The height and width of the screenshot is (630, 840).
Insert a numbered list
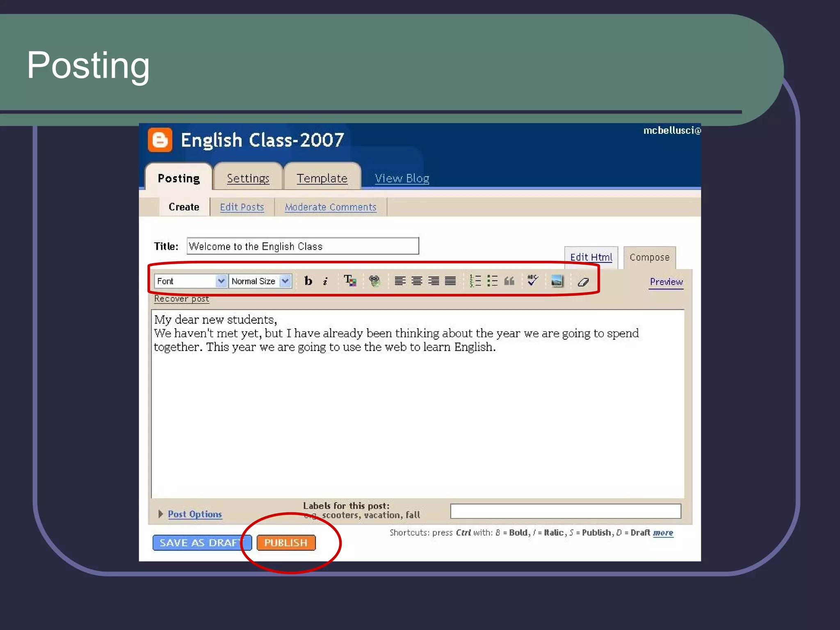[475, 281]
